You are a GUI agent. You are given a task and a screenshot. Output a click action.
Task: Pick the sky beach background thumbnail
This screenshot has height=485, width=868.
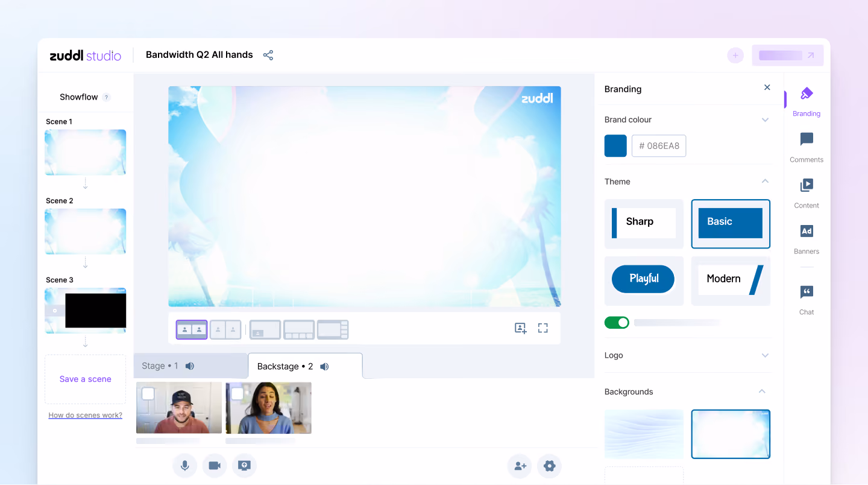[731, 434]
